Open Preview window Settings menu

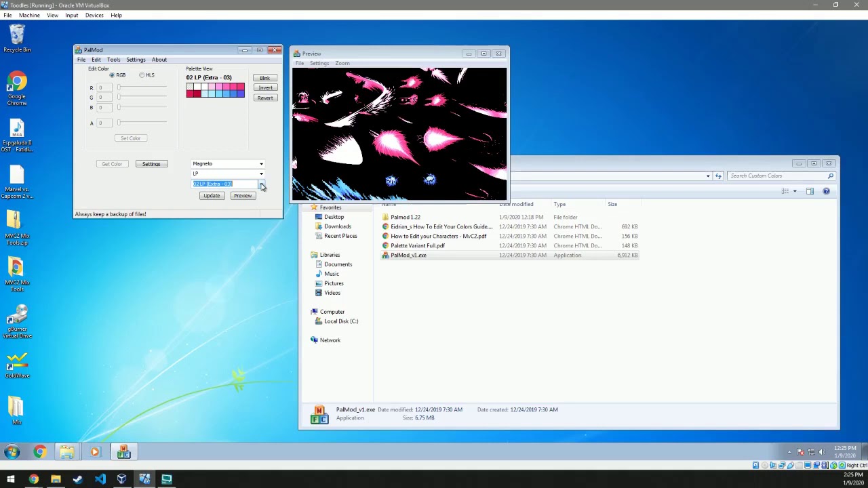coord(319,64)
